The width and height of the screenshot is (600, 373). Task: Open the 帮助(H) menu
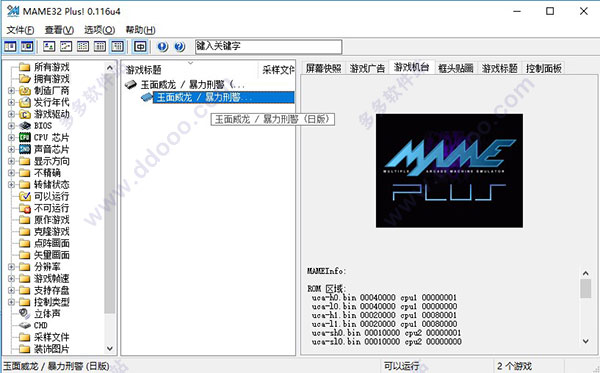pyautogui.click(x=140, y=30)
